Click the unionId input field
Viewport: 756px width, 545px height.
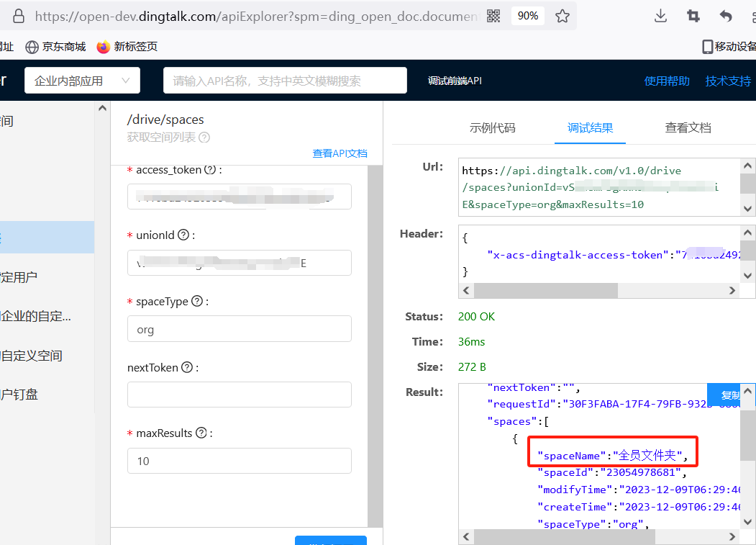(239, 263)
